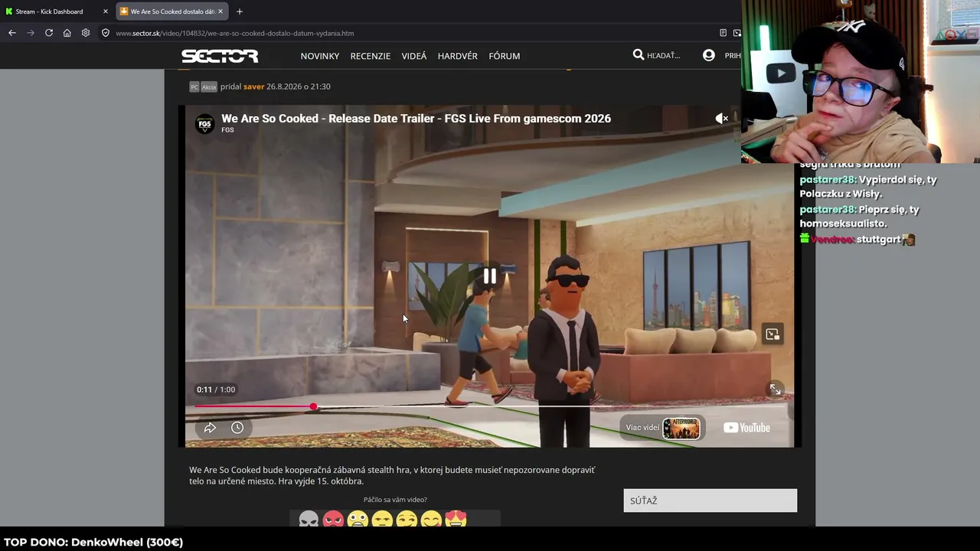
Task: Open the author link saver
Action: coord(253,86)
